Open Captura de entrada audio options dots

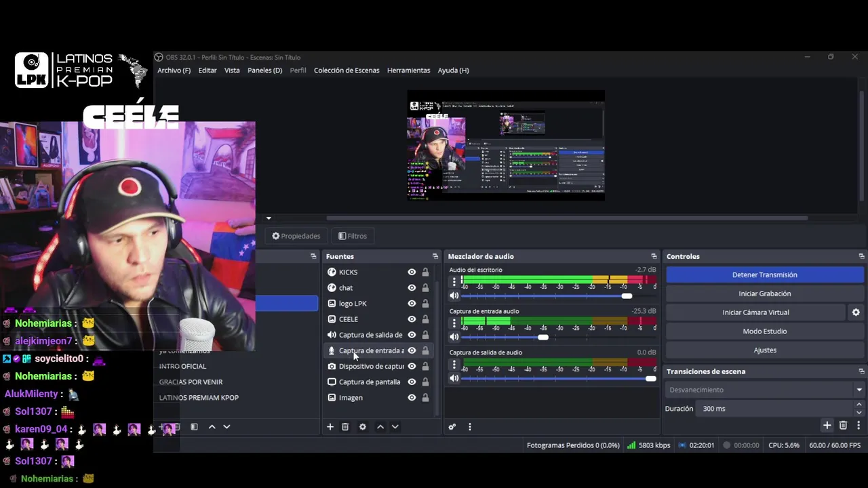(454, 323)
